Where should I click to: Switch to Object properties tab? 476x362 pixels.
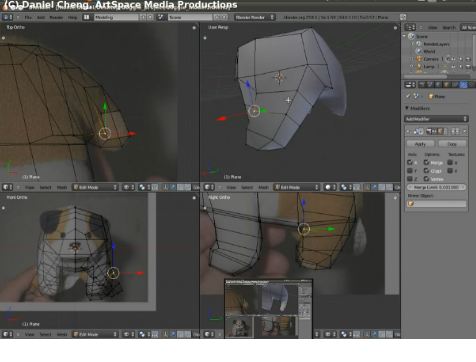click(x=446, y=85)
